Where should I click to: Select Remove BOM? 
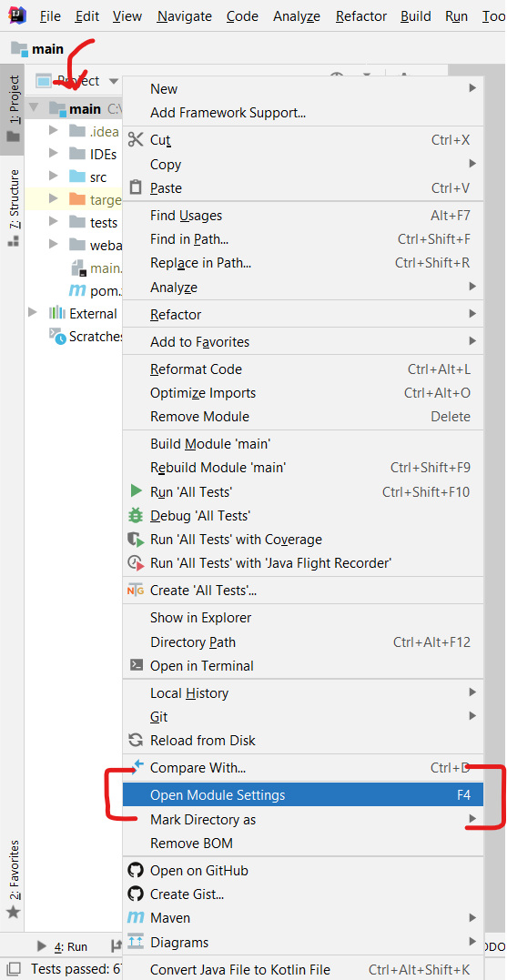pos(302,843)
